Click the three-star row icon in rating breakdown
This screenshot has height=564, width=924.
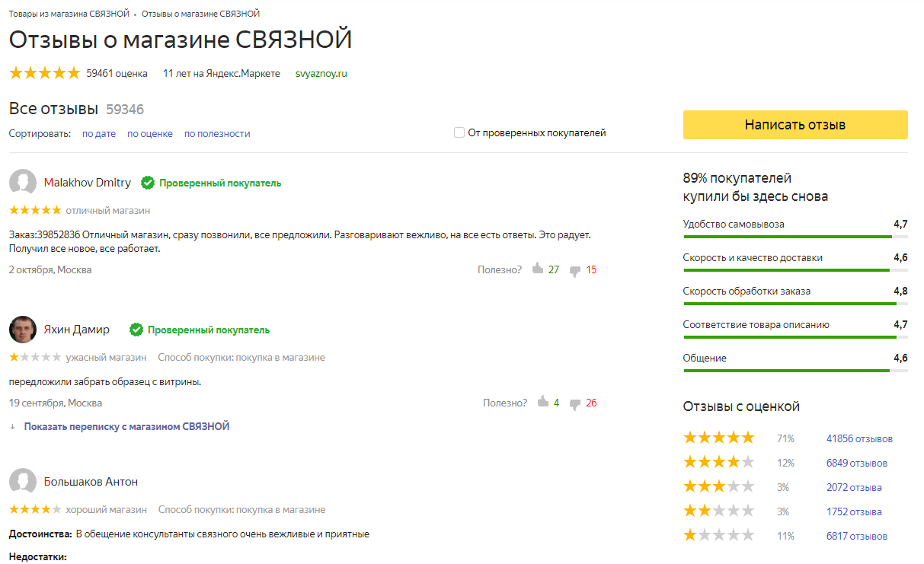tap(718, 486)
